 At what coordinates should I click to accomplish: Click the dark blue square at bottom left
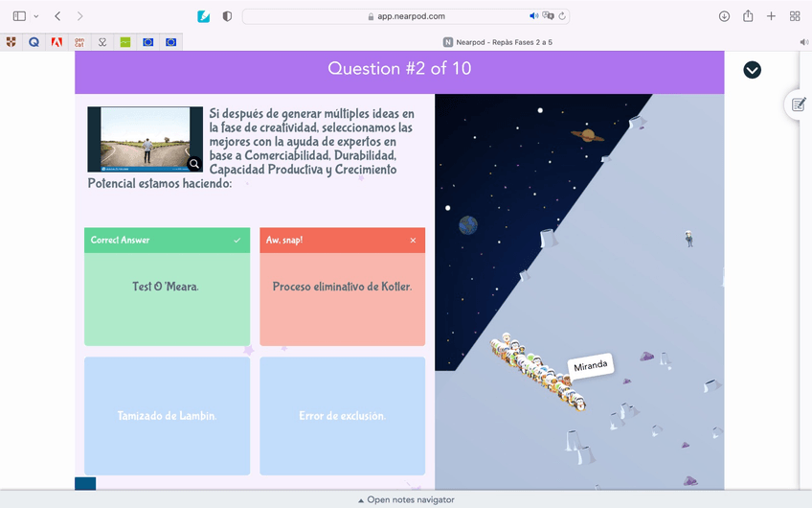click(85, 483)
